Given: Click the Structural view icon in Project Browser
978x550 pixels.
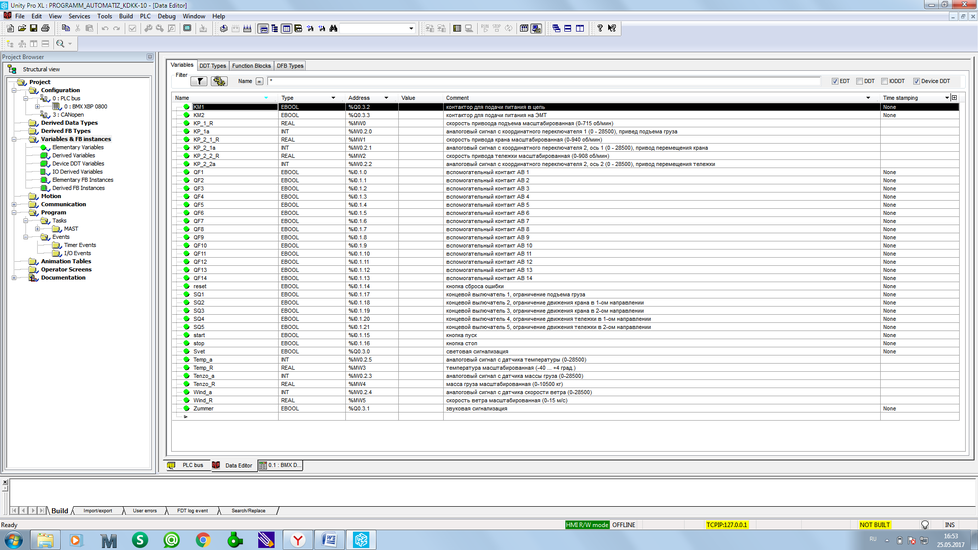Looking at the screenshot, I should click(x=12, y=69).
